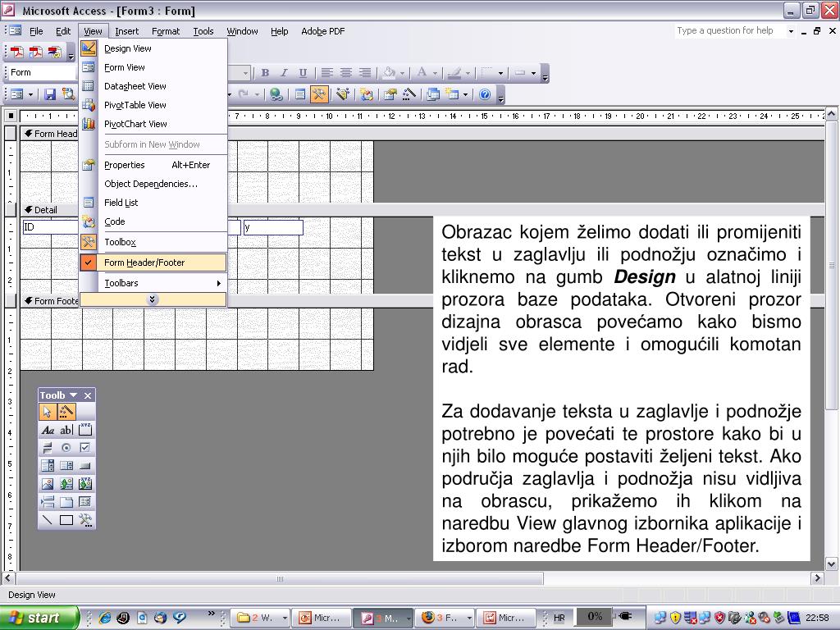Viewport: 840px width, 630px height.
Task: Click the Code toolbar icon
Action: pos(367,95)
